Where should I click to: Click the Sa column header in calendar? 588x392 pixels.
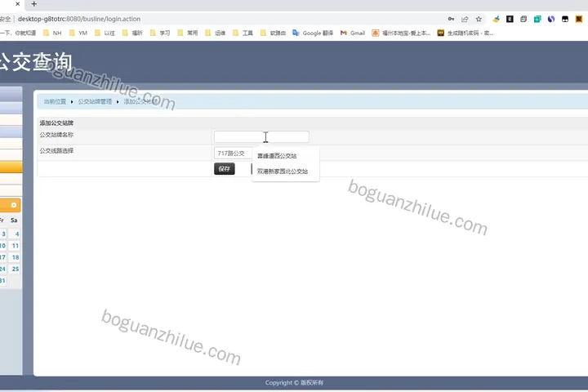pos(14,220)
